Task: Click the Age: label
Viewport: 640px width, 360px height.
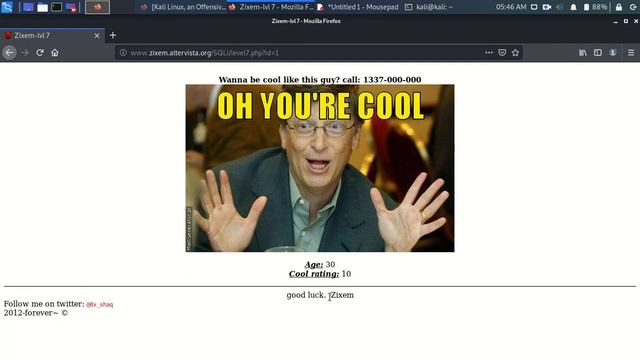Action: (313, 264)
